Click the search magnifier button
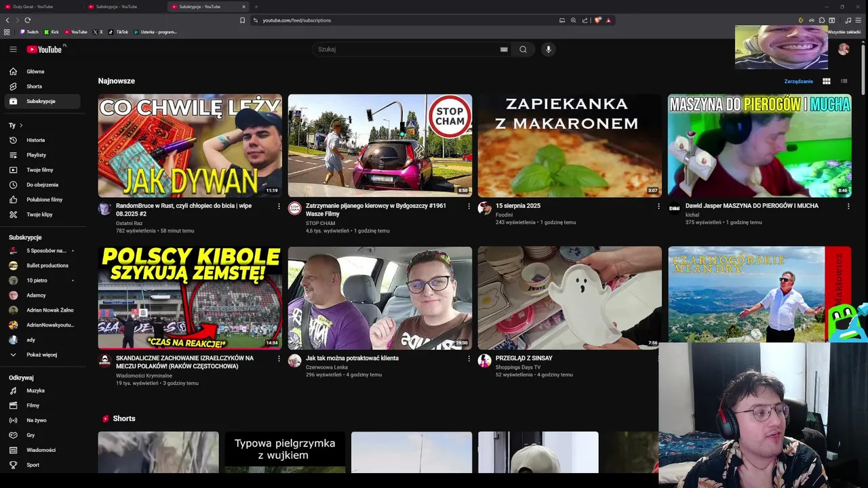This screenshot has width=868, height=488. point(523,49)
